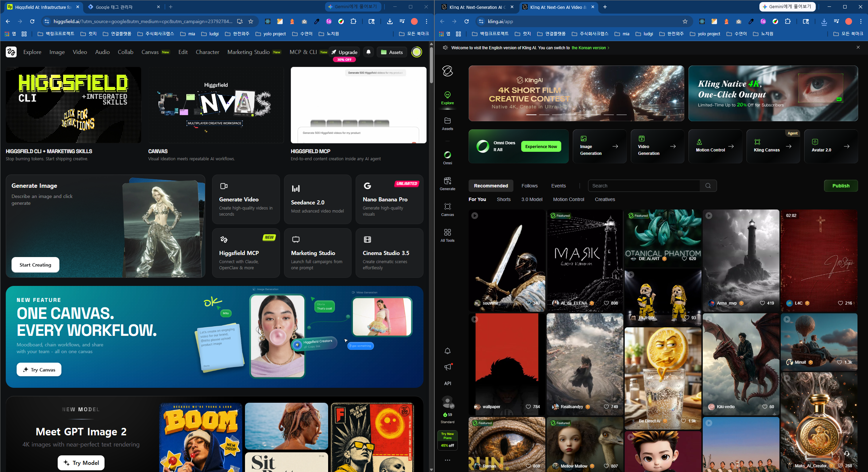The image size is (868, 472).
Task: Open Higgsfield Video menu
Action: click(80, 52)
